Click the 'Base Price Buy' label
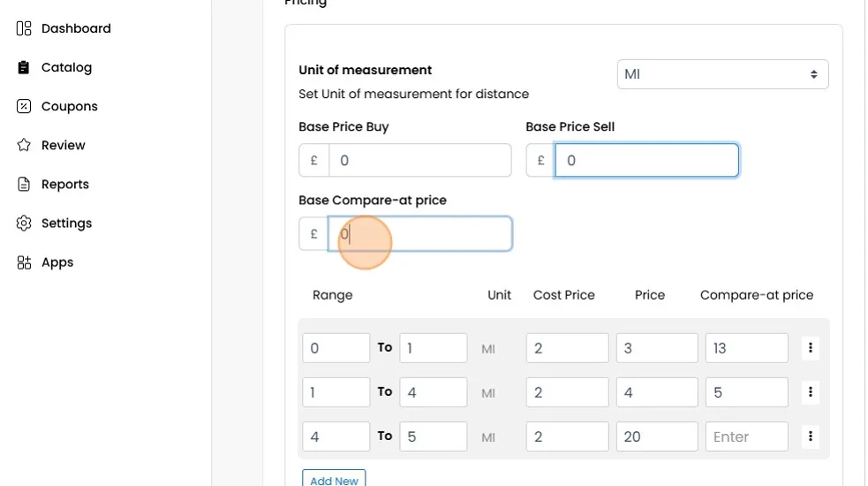The height and width of the screenshot is (486, 868). click(x=343, y=126)
